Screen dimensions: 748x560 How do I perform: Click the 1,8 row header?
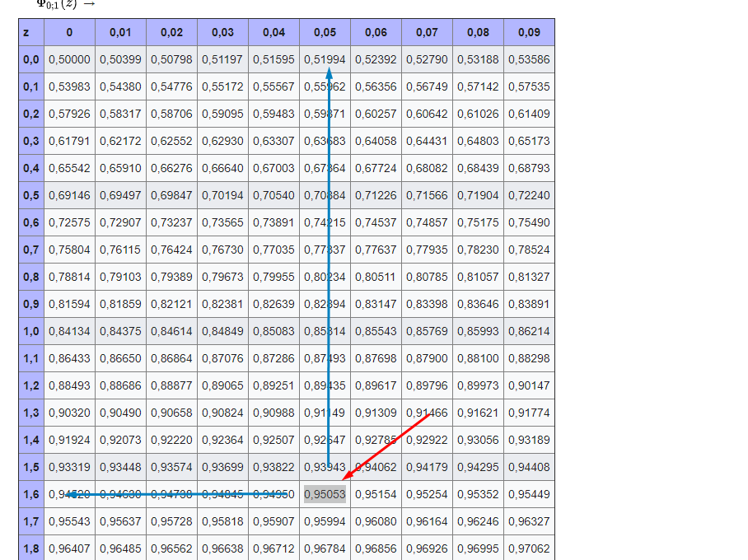[31, 548]
